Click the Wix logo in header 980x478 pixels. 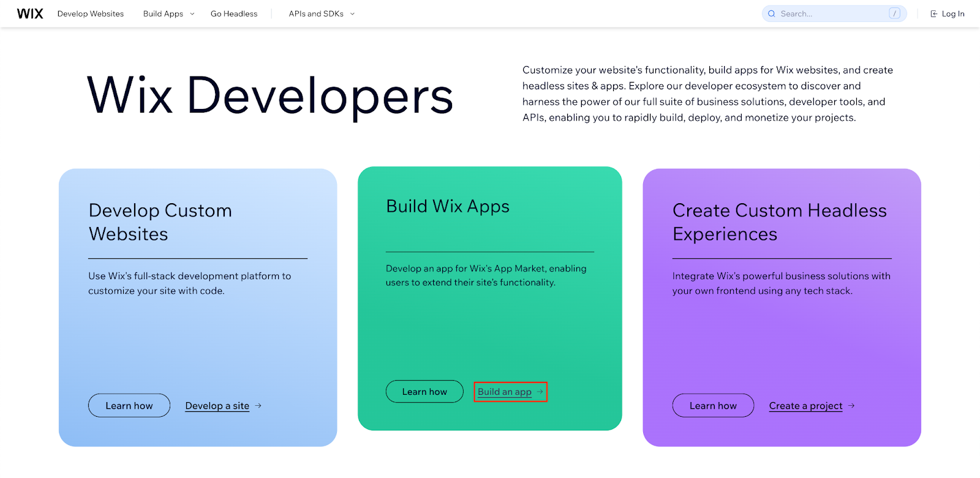point(30,13)
